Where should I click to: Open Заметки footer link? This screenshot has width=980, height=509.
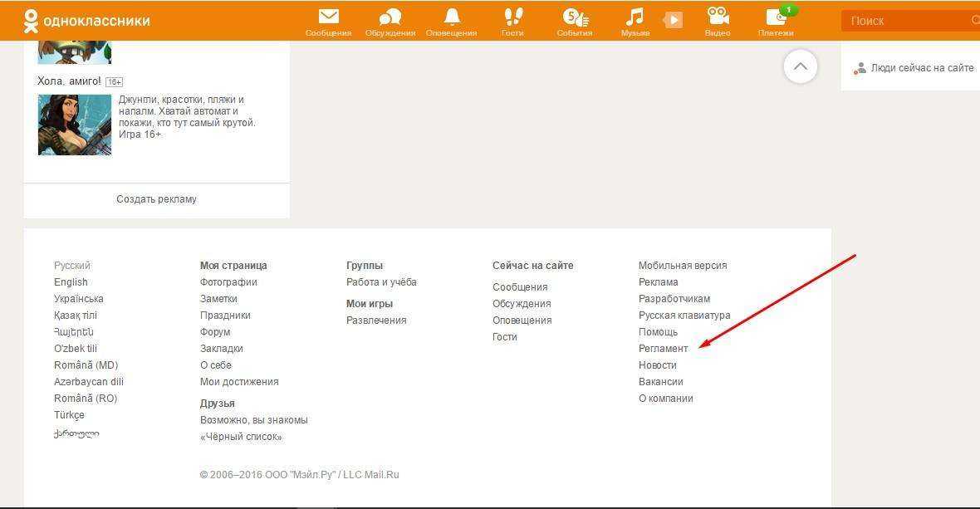[218, 299]
